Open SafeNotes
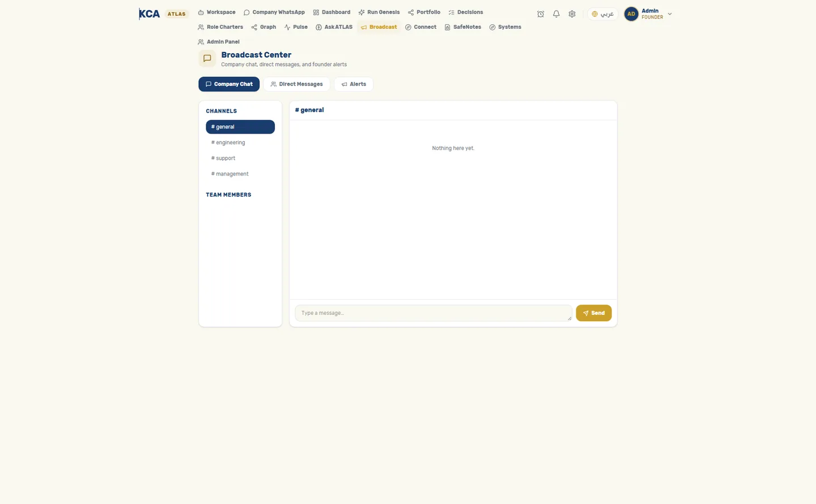 [x=463, y=27]
